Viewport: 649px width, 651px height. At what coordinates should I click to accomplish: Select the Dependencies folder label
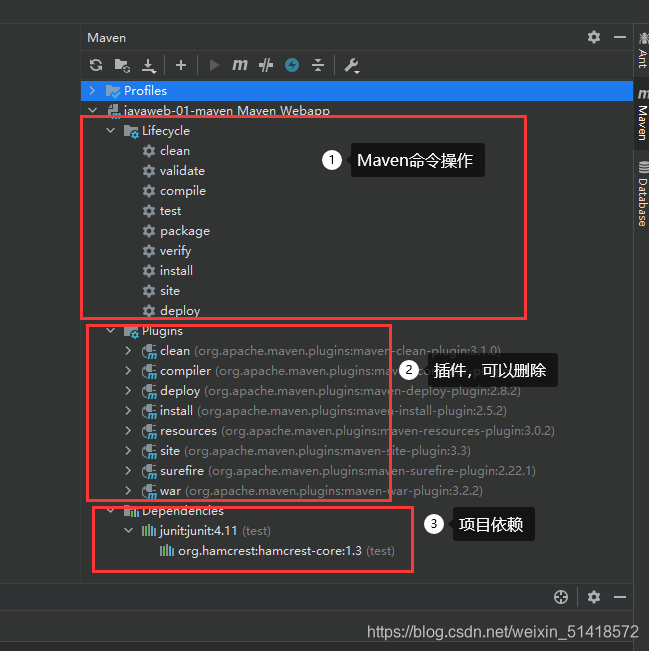point(183,511)
